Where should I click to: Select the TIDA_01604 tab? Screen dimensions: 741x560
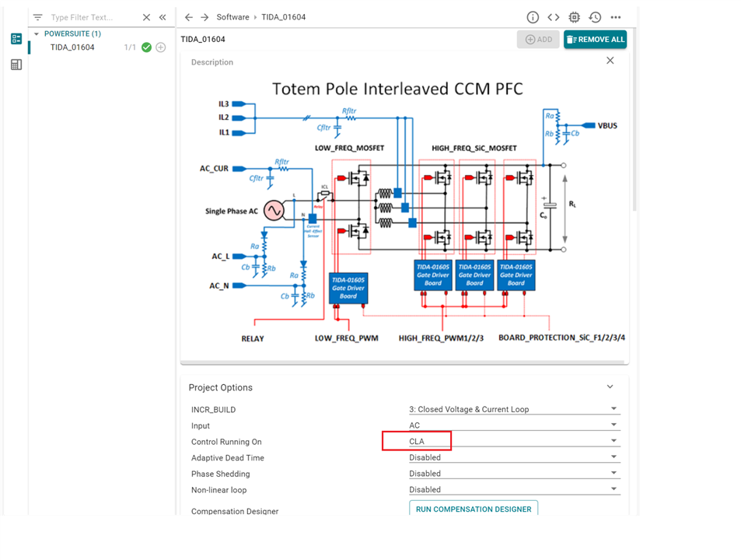[x=204, y=38]
